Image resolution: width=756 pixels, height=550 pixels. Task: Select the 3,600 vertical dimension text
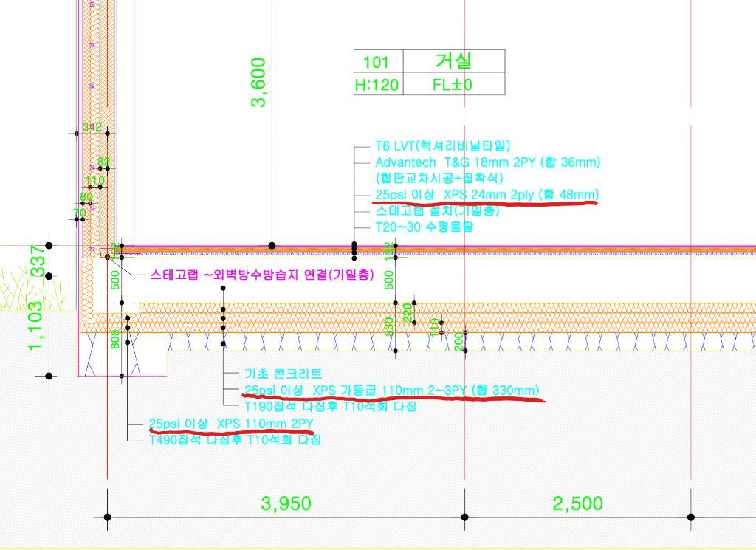259,83
